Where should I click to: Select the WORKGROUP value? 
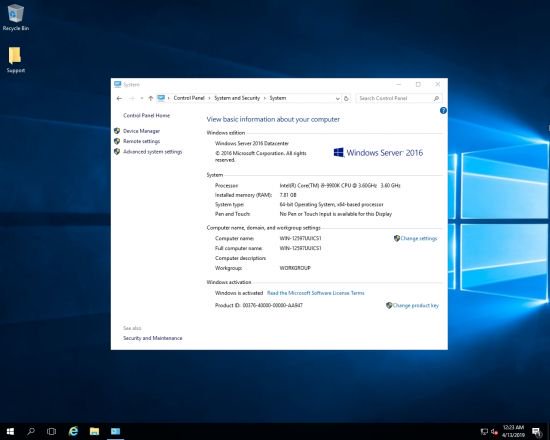[x=295, y=268]
